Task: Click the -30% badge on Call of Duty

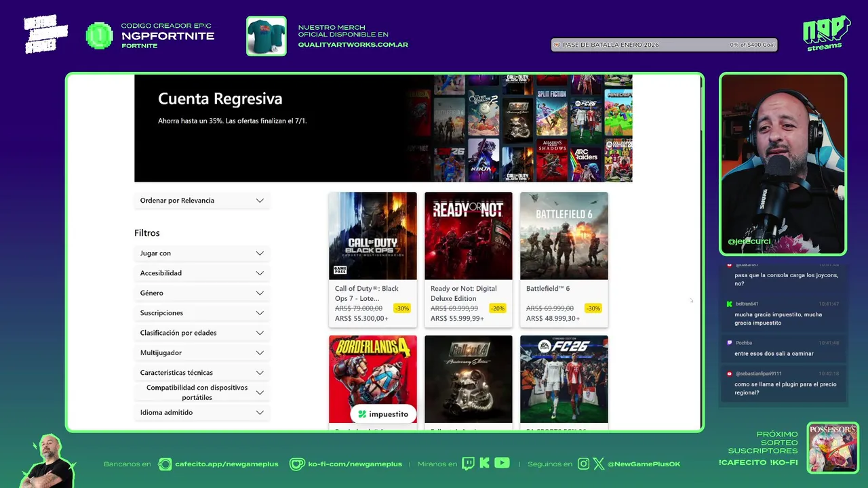Action: coord(402,308)
